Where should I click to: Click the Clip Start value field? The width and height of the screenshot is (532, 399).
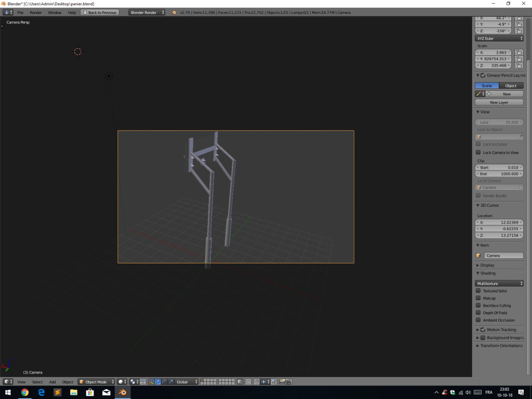point(499,167)
